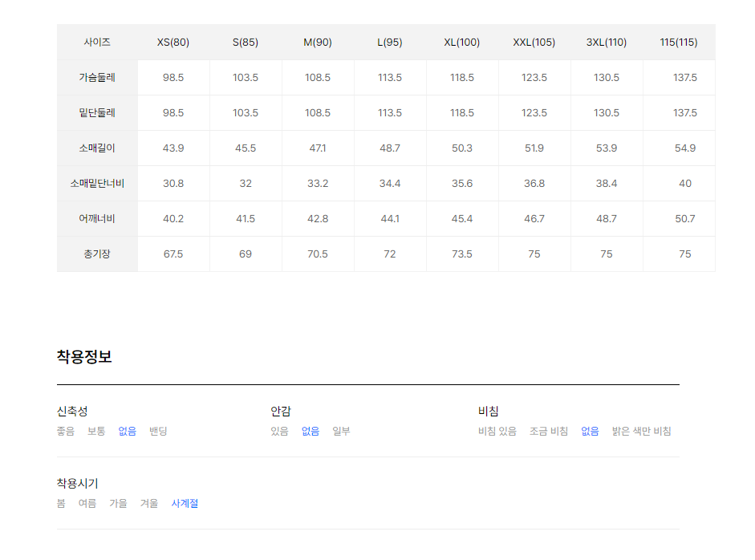Image resolution: width=755 pixels, height=560 pixels.
Task: Choose 밝은 색만 비침 option
Action: (641, 431)
